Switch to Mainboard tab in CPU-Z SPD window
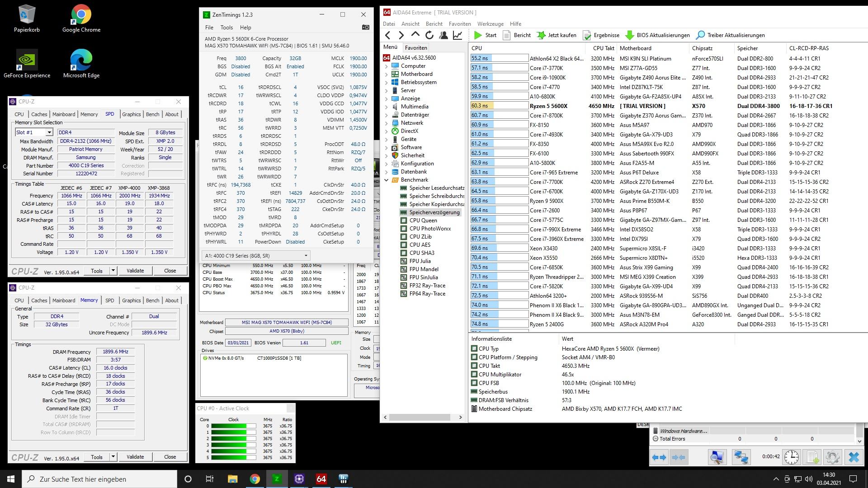 (64, 114)
